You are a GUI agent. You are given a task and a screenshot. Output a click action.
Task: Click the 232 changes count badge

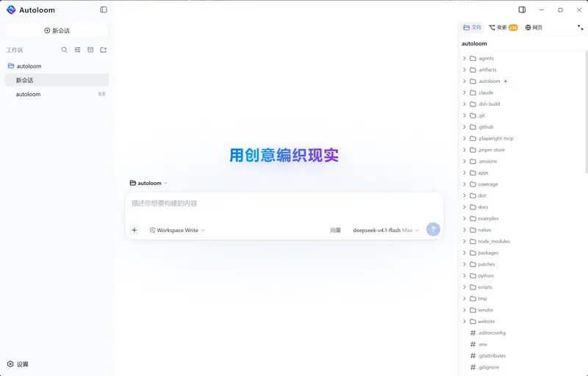click(513, 27)
